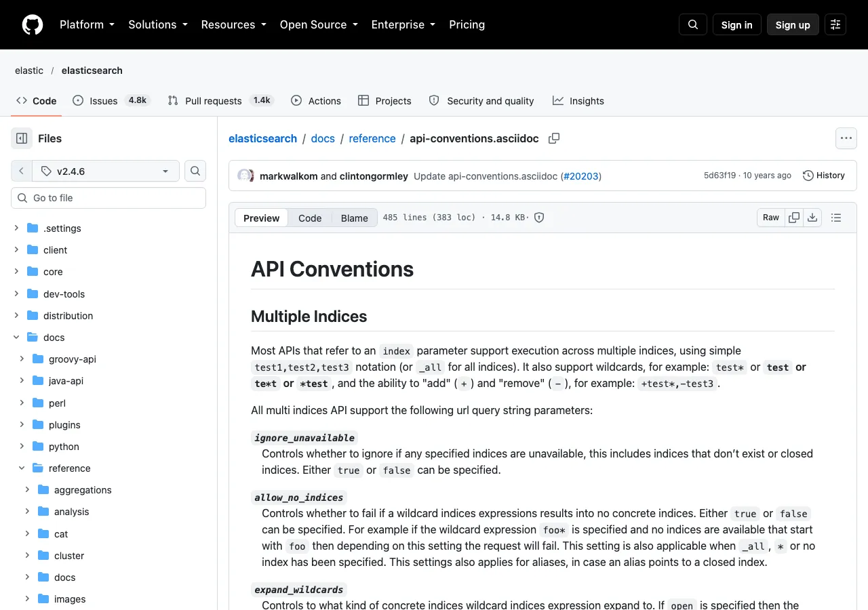Open the Insights tab

(x=578, y=100)
